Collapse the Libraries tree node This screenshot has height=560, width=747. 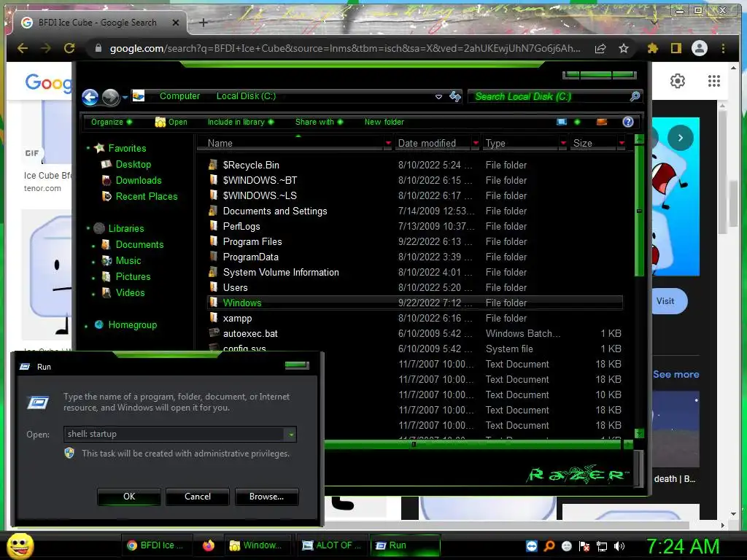click(88, 228)
